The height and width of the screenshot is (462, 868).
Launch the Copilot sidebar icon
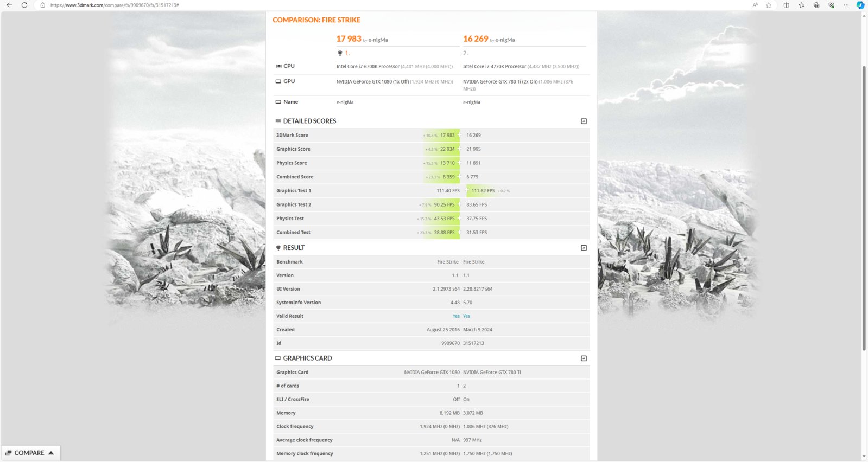coord(860,5)
